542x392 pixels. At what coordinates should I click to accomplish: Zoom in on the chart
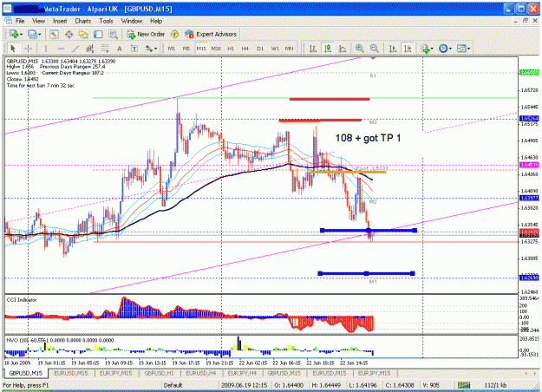tap(360, 49)
